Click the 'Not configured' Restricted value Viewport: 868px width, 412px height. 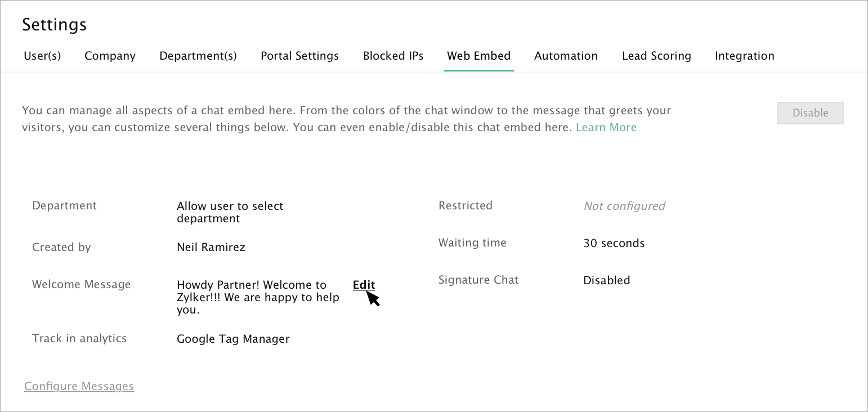pyautogui.click(x=624, y=206)
